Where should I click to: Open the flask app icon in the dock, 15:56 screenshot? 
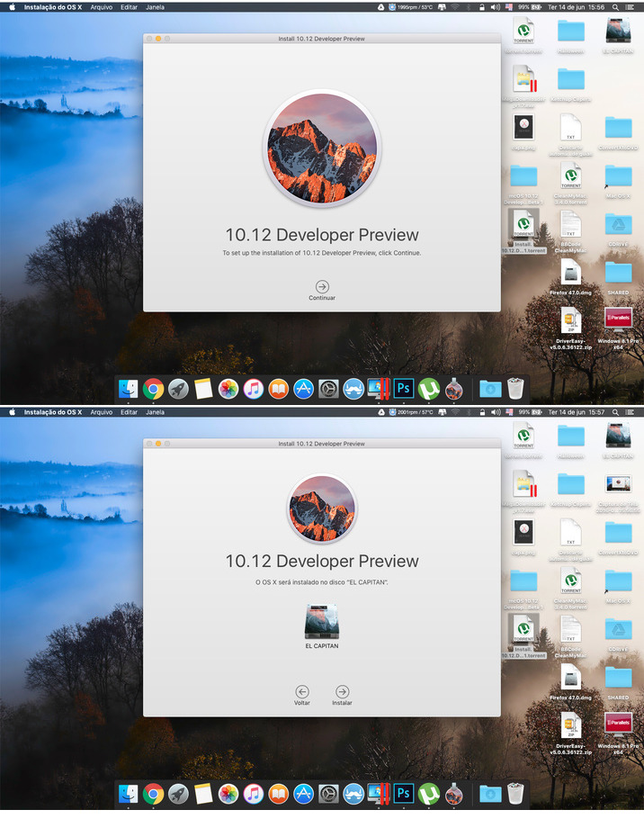click(453, 389)
